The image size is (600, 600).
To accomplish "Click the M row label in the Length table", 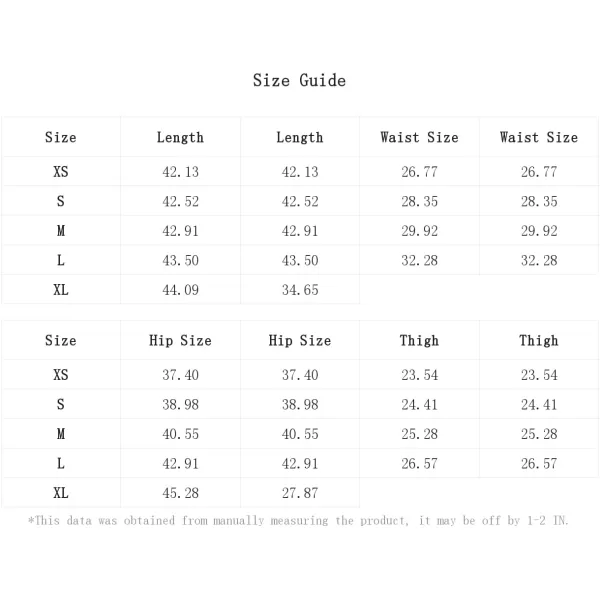I will (61, 231).
